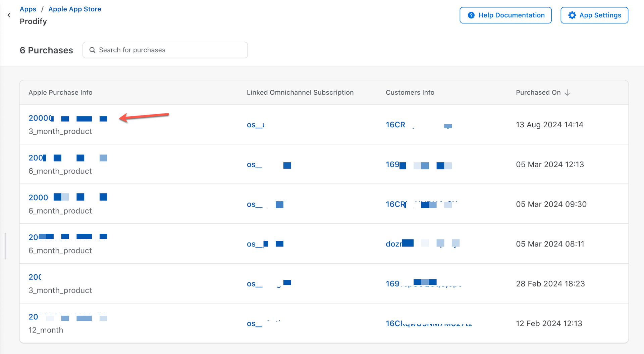Click the back arrow chevron
This screenshot has width=644, height=354.
tap(9, 15)
